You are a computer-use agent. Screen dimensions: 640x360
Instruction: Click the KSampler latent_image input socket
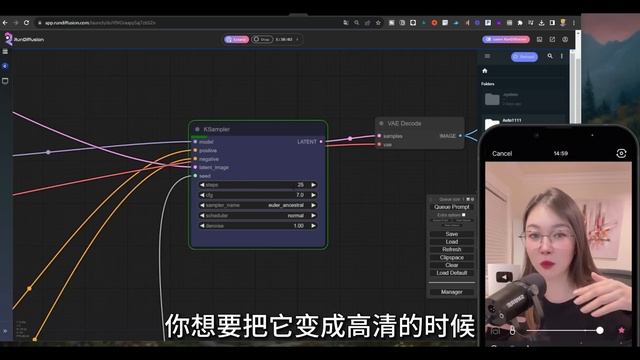click(x=196, y=167)
